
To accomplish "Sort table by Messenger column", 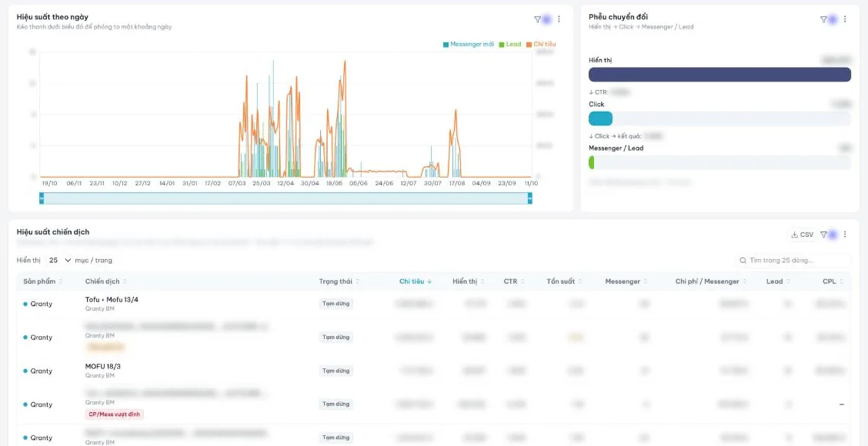I will [x=626, y=281].
